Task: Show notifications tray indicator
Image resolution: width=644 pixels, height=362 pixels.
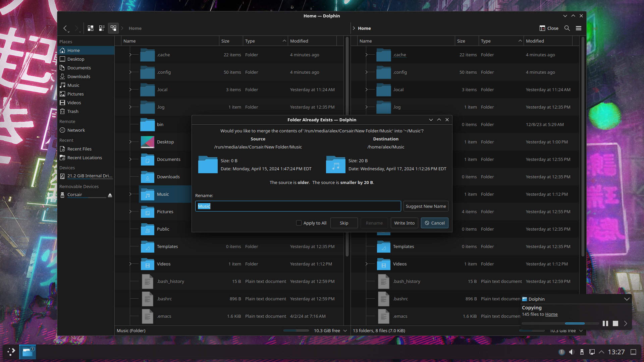Action: pos(562,352)
